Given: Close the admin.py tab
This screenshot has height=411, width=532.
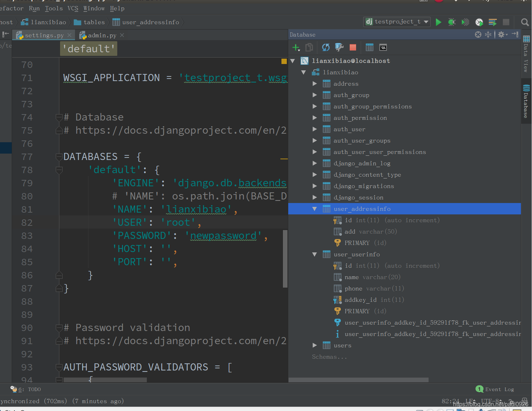Looking at the screenshot, I should point(122,35).
